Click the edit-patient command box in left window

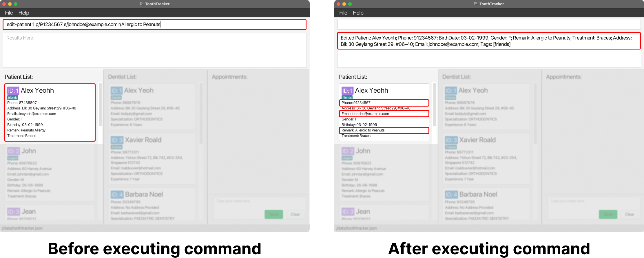(155, 25)
